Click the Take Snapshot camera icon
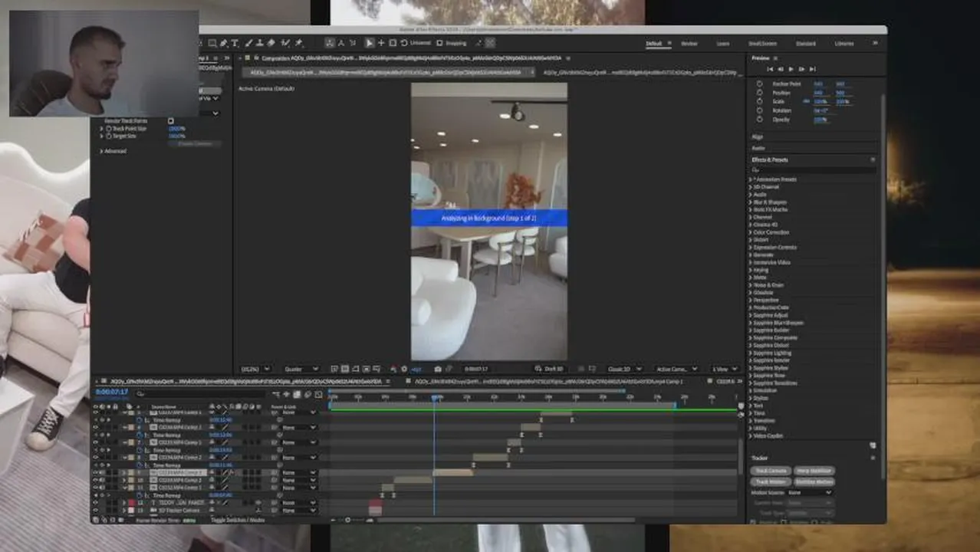Image resolution: width=980 pixels, height=552 pixels. (x=438, y=369)
